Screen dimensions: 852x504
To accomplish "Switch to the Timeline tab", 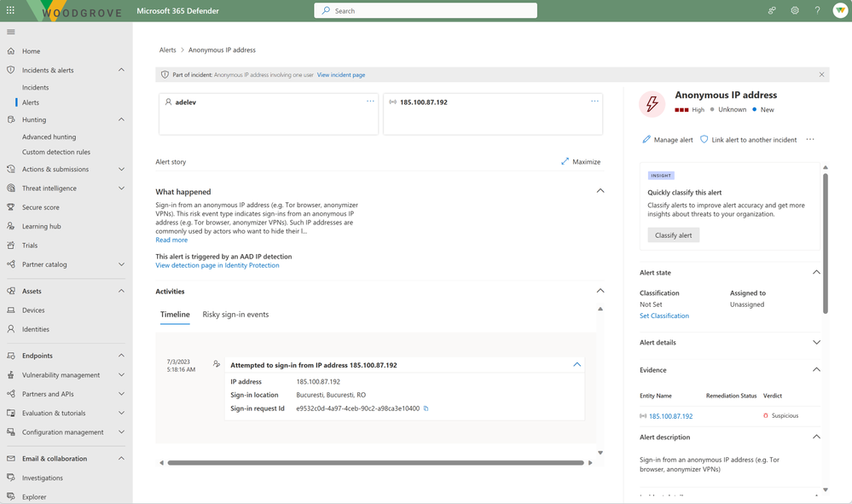I will pyautogui.click(x=175, y=315).
